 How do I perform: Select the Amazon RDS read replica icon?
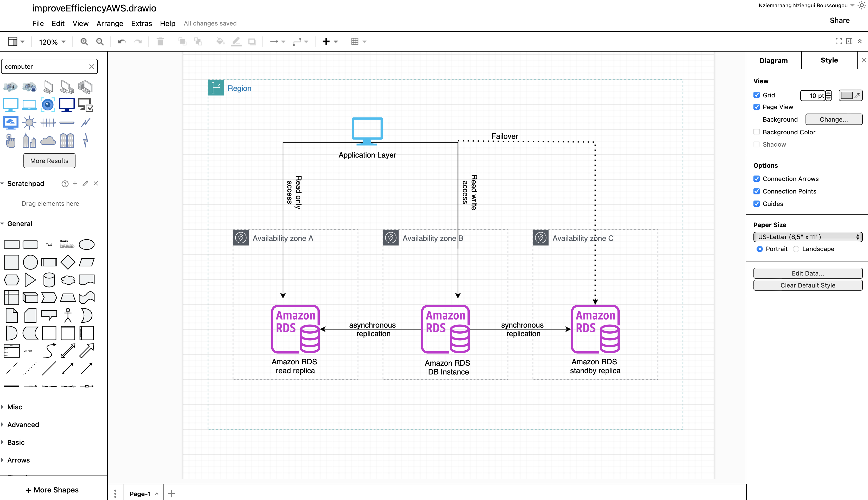(295, 329)
